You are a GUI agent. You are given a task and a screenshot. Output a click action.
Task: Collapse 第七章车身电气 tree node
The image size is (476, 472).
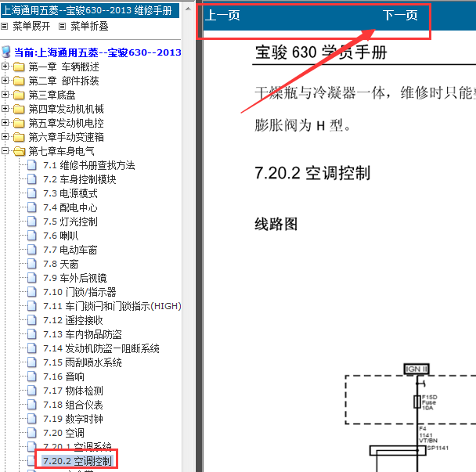coord(5,150)
